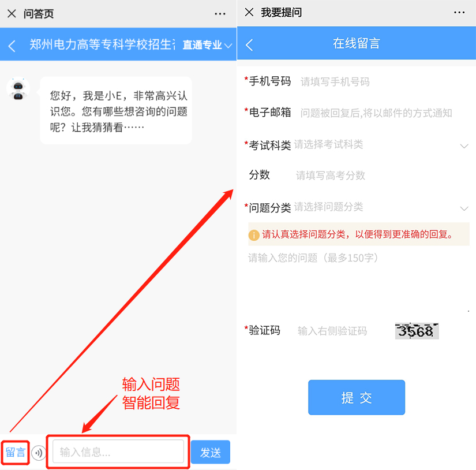The image size is (476, 470).
Task: Open the 留言 message link
Action: (x=15, y=452)
